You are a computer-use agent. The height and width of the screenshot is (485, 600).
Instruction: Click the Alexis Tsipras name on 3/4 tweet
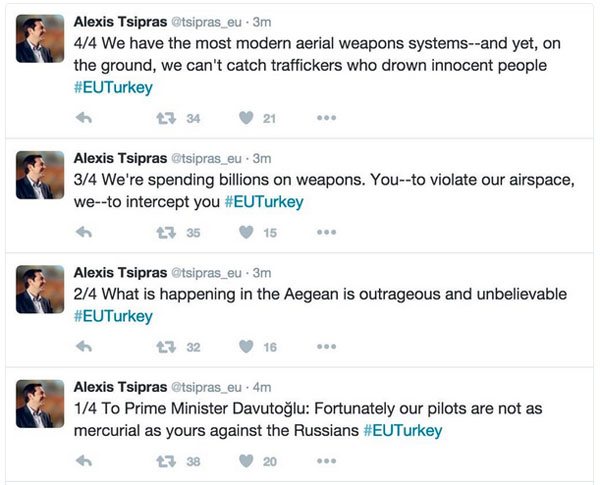point(122,157)
